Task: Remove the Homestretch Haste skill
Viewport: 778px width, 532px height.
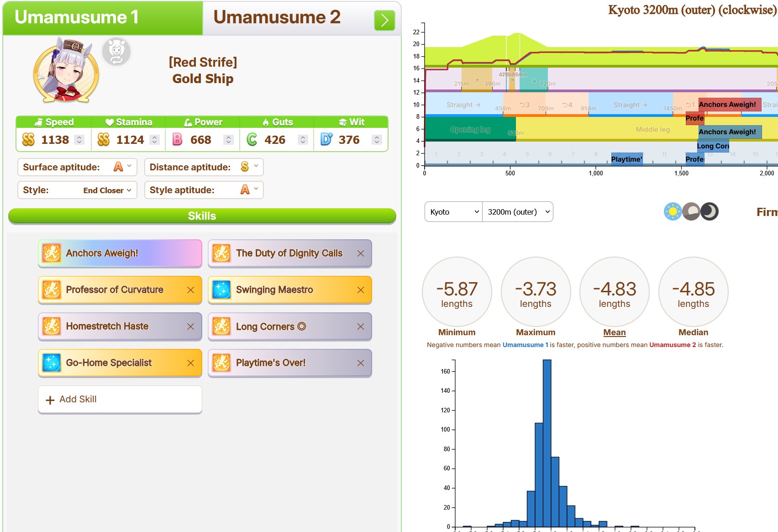Action: [191, 327]
